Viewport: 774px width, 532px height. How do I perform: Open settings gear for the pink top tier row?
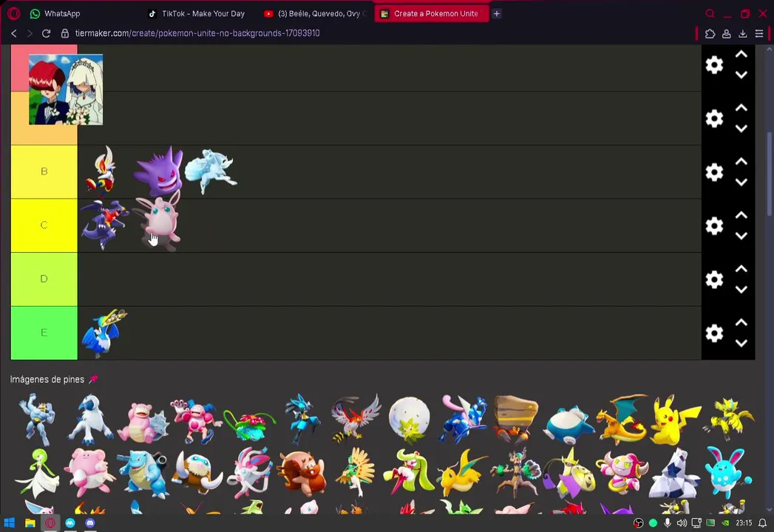(714, 64)
